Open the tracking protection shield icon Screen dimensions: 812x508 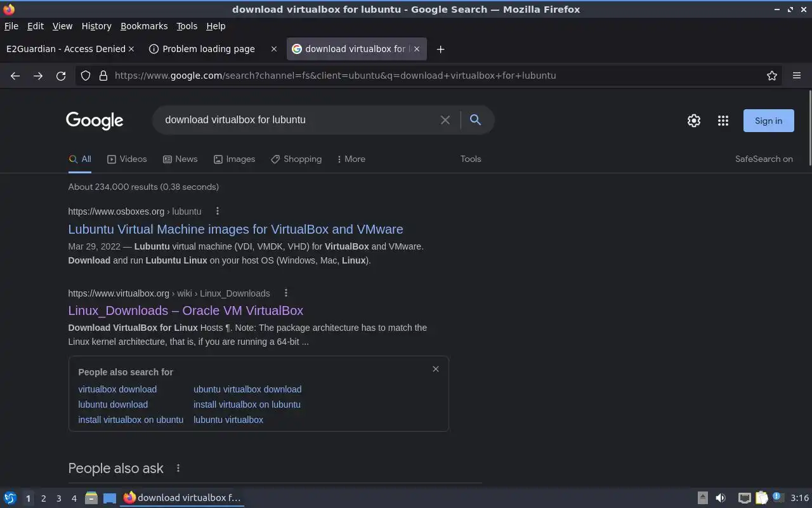click(x=86, y=76)
